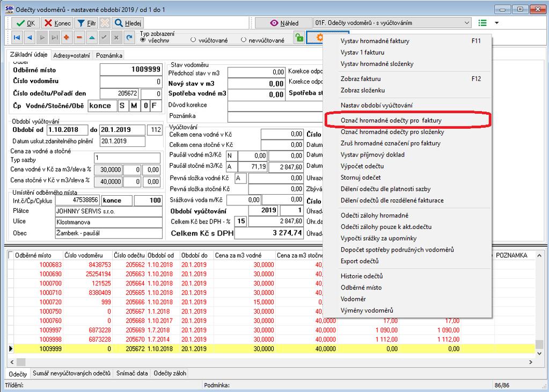549x392 pixels.
Task: Open the Snímač data tab
Action: click(x=132, y=373)
